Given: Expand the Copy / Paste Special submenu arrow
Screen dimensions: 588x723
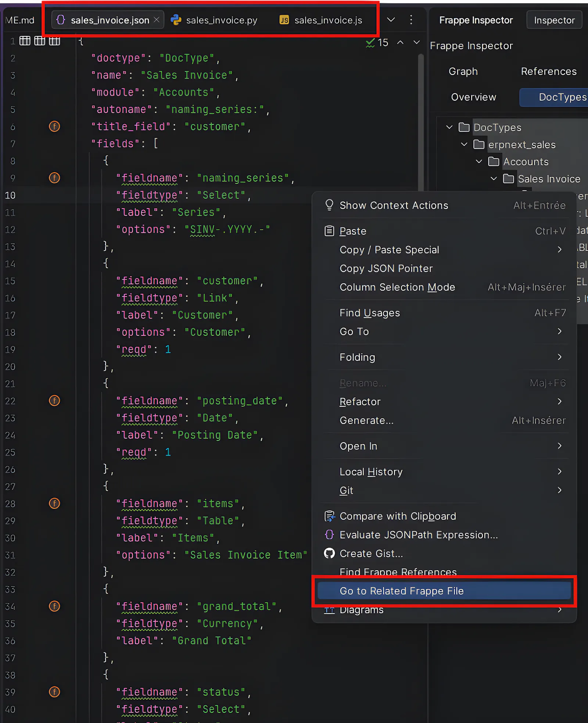Looking at the screenshot, I should (560, 250).
